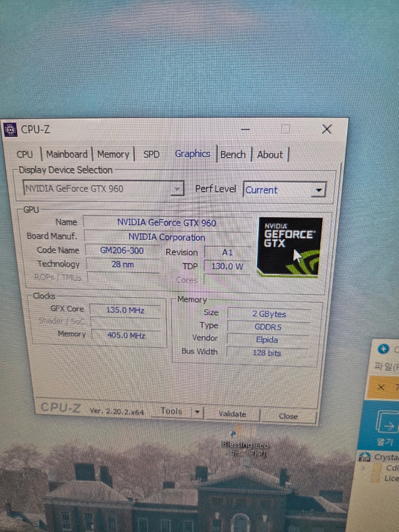Click the GPU Name field value

(167, 223)
